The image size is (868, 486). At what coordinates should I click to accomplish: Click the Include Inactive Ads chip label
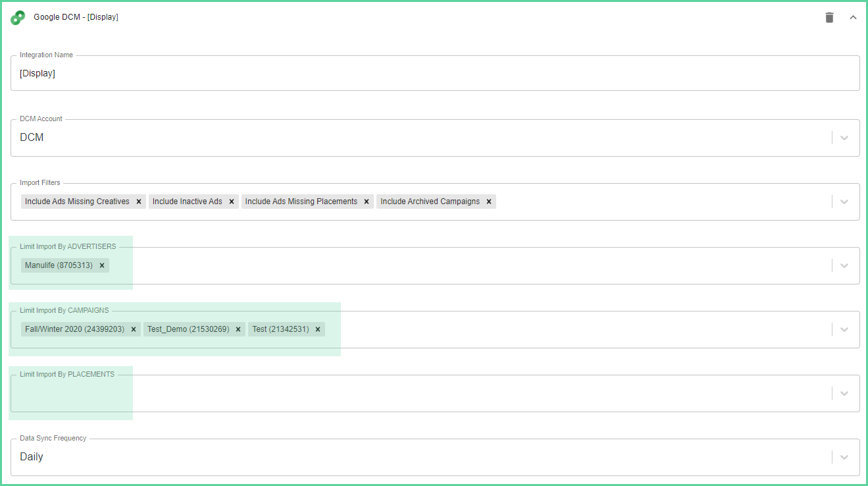click(x=188, y=202)
